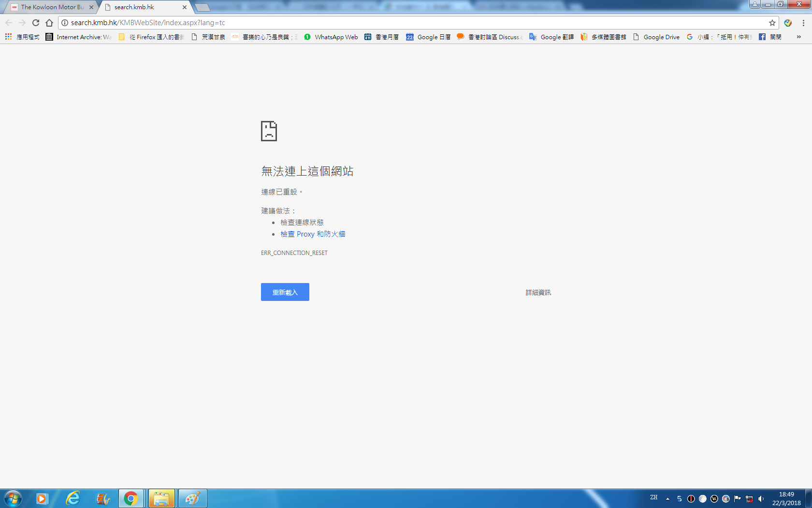This screenshot has height=508, width=812.
Task: Close the search.kmb.hk tab
Action: [x=185, y=7]
